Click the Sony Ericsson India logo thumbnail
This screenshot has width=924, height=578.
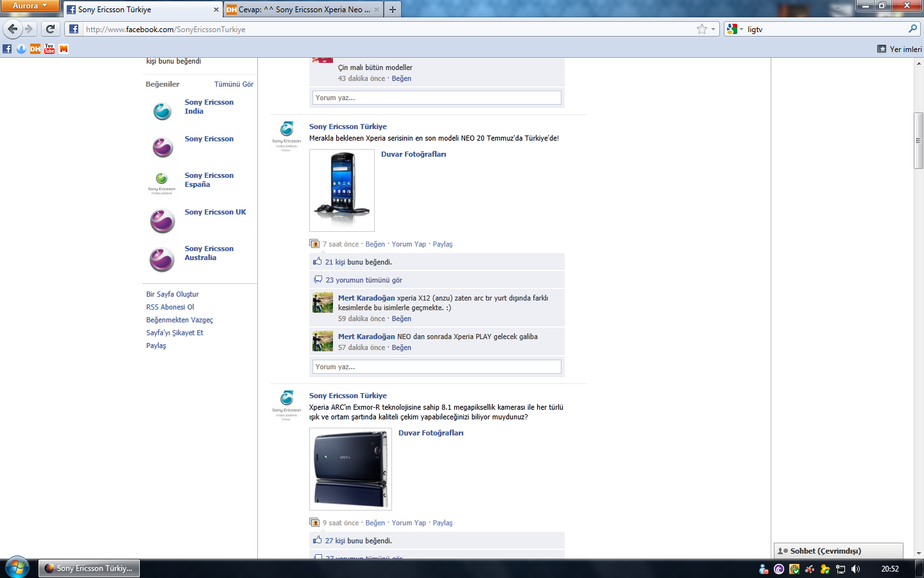pyautogui.click(x=162, y=111)
